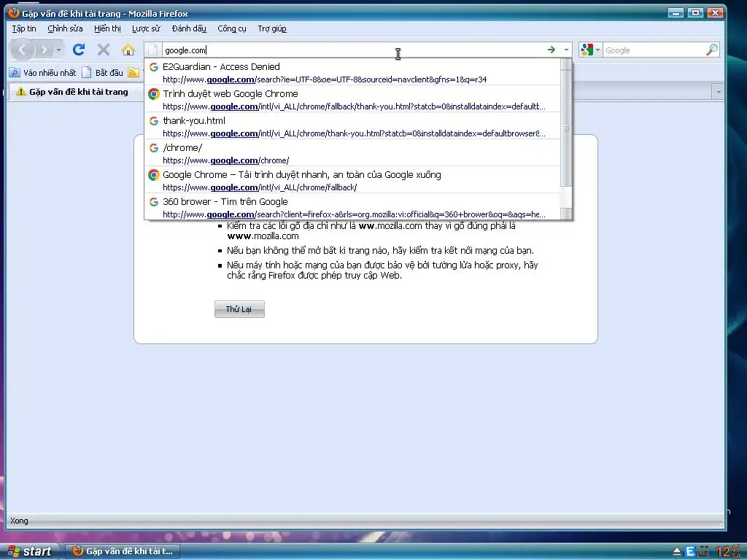747x560 pixels.
Task: Open the Hiển thị menu
Action: click(107, 28)
